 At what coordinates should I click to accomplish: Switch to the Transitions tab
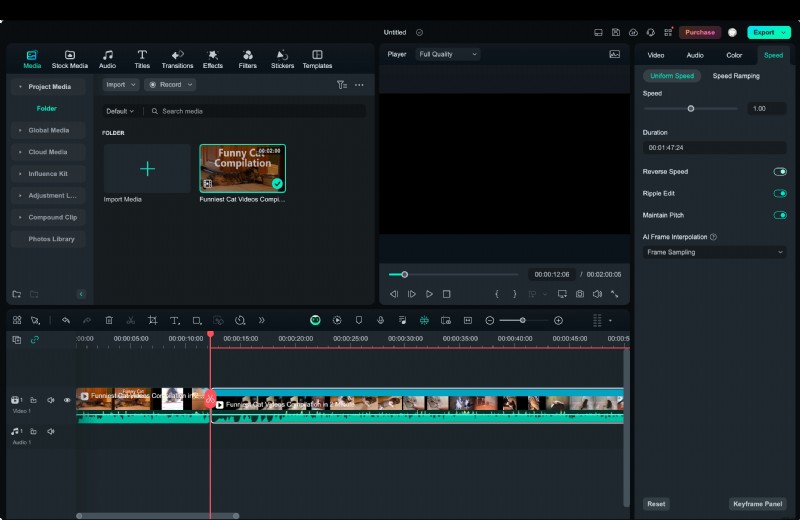pyautogui.click(x=177, y=59)
